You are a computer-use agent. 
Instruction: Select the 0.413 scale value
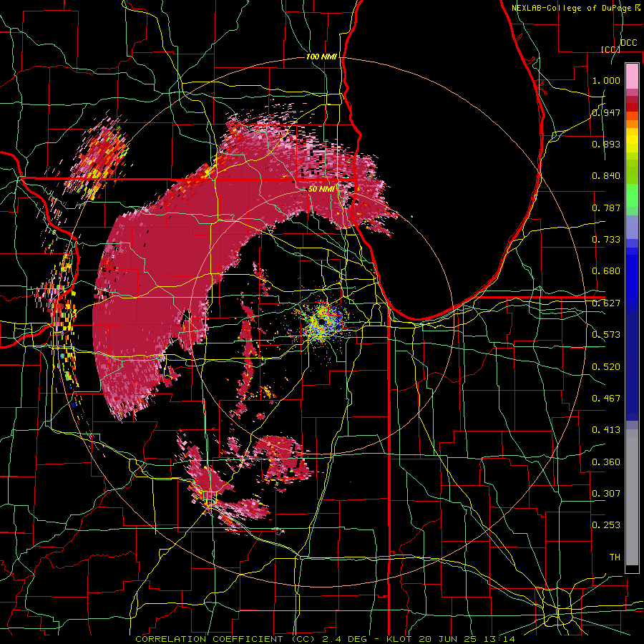click(606, 430)
